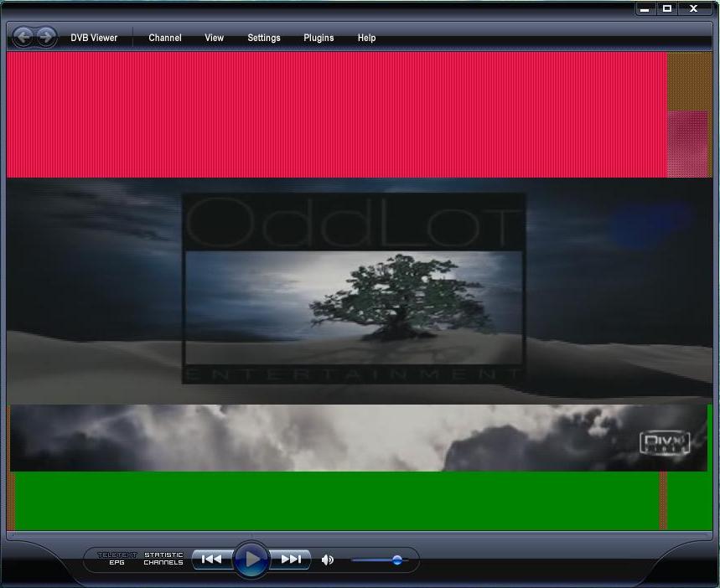Image resolution: width=720 pixels, height=588 pixels.
Task: Open the Plugins menu
Action: (x=319, y=38)
